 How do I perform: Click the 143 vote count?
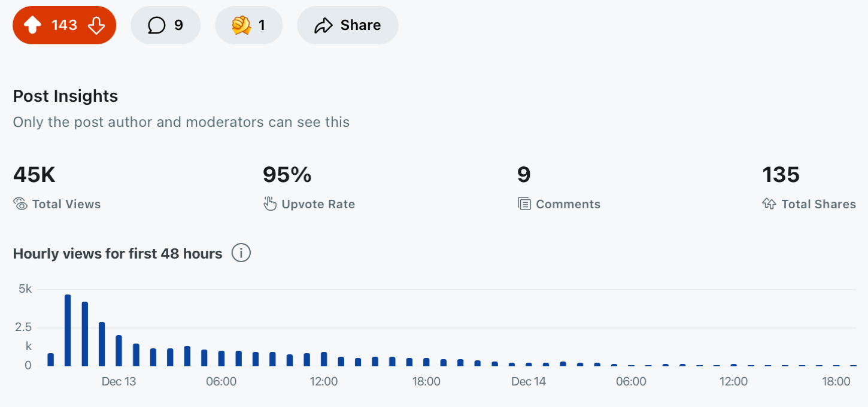click(x=64, y=25)
